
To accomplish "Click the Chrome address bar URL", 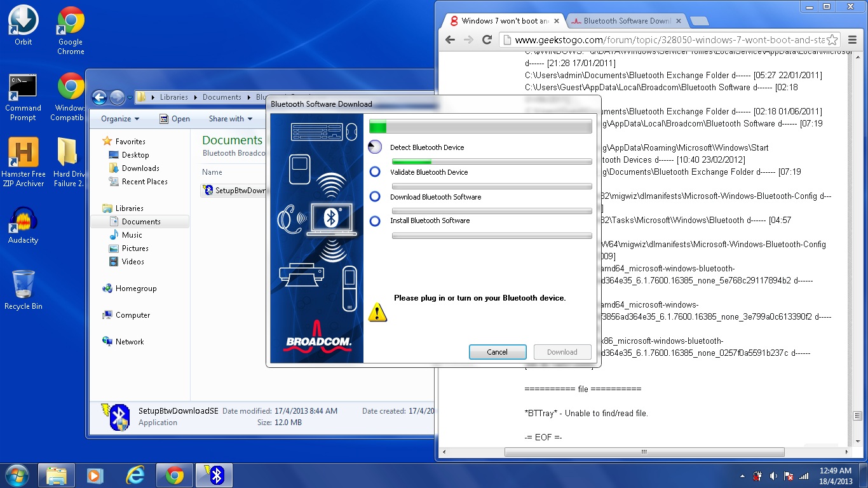I will pyautogui.click(x=668, y=39).
